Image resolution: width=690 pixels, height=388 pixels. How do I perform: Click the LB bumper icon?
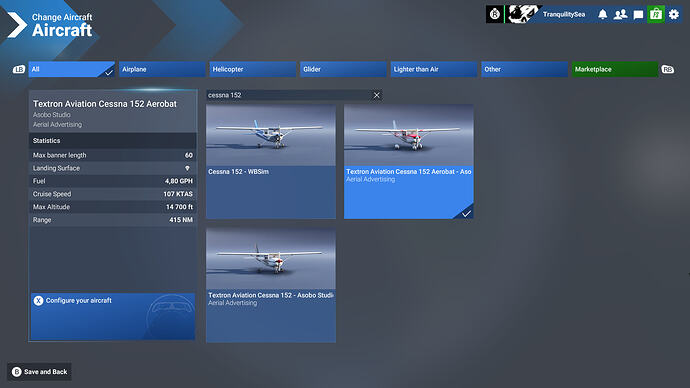tap(19, 69)
